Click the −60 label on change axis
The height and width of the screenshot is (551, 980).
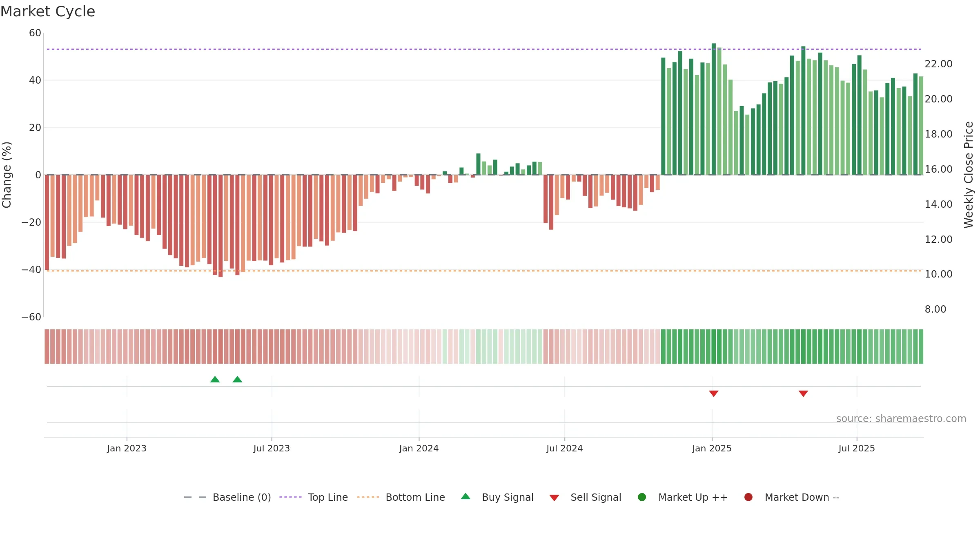click(31, 317)
